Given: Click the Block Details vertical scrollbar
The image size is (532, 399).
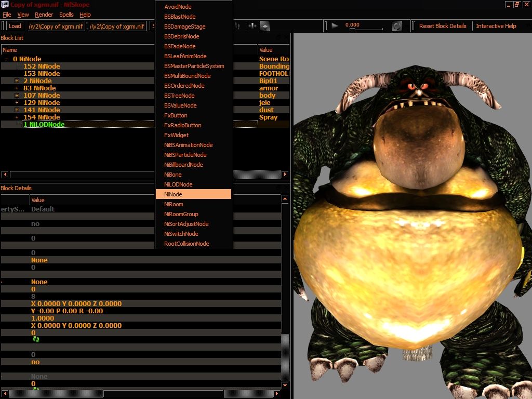Looking at the screenshot, I should (285, 292).
